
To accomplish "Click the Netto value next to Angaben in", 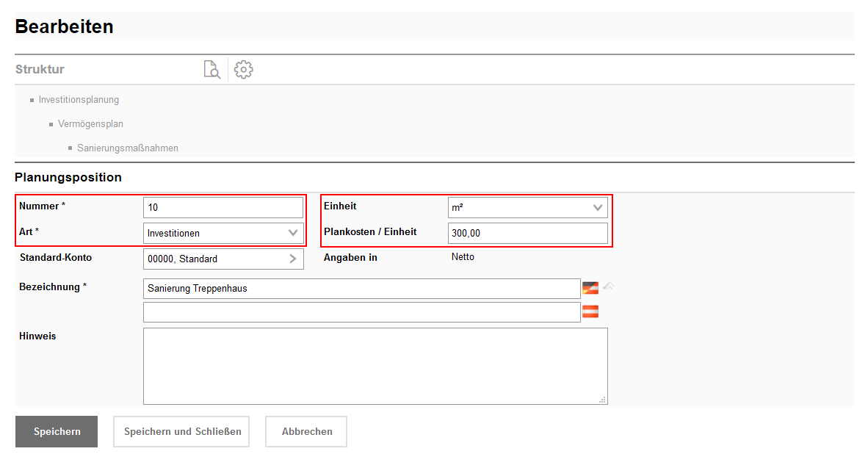I will coord(463,257).
